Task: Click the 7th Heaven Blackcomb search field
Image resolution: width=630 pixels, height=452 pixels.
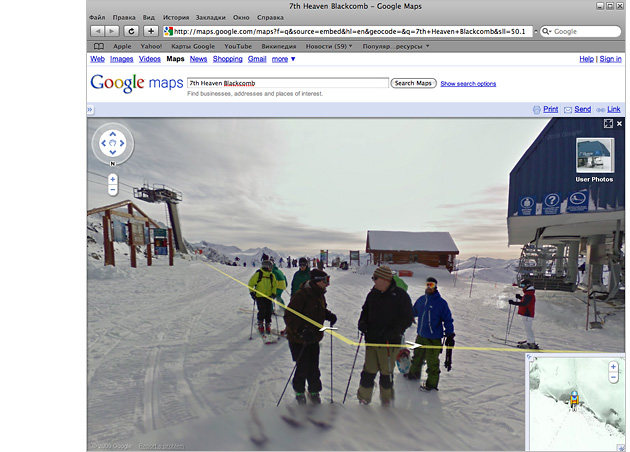Action: [x=287, y=83]
